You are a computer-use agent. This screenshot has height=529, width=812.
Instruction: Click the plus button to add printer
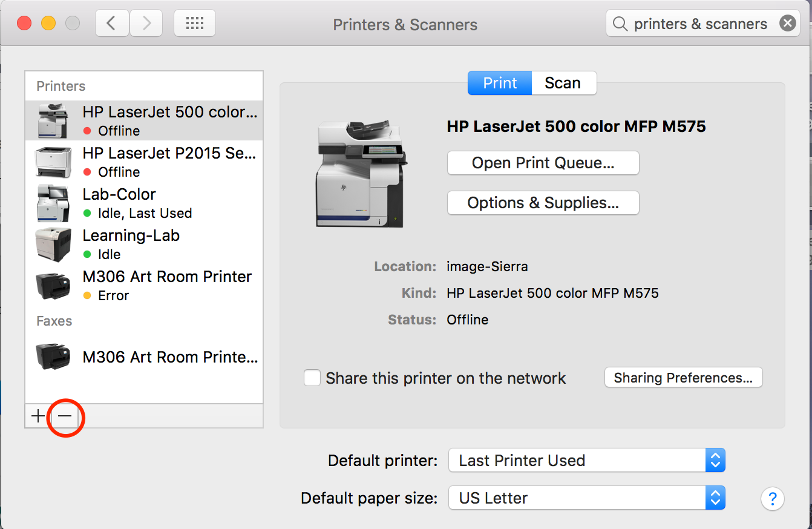tap(38, 416)
